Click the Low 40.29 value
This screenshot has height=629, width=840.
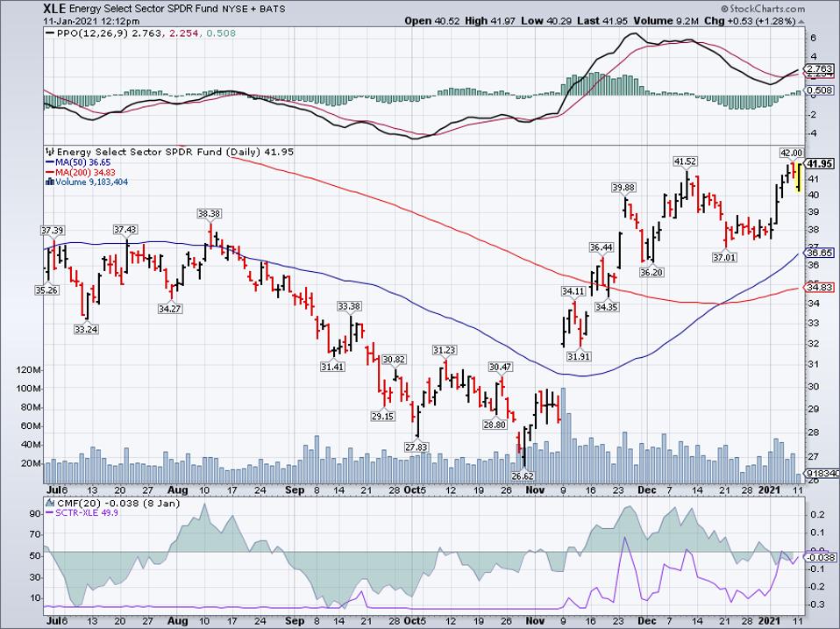(546, 20)
